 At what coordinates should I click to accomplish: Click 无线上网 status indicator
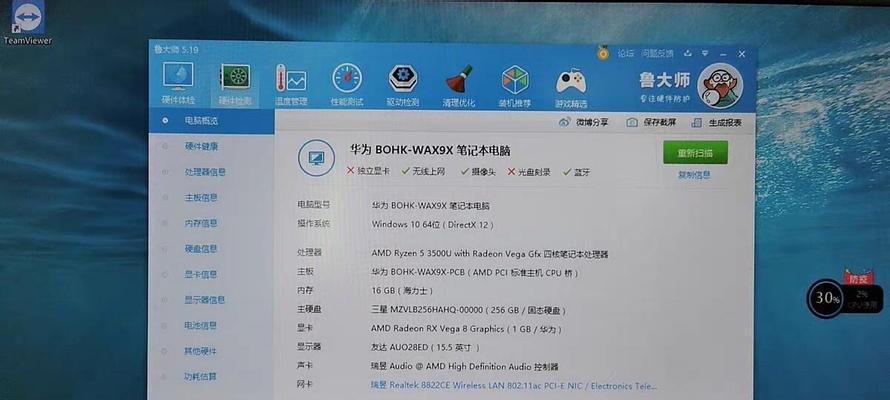(423, 171)
